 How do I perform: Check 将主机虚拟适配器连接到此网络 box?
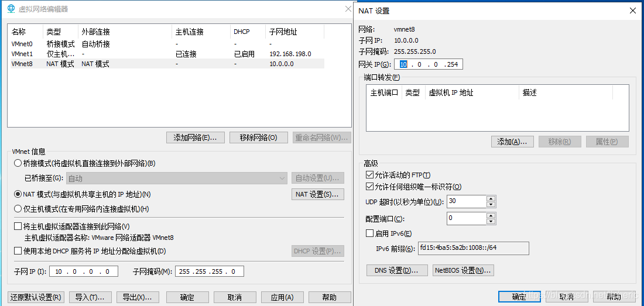pyautogui.click(x=18, y=226)
